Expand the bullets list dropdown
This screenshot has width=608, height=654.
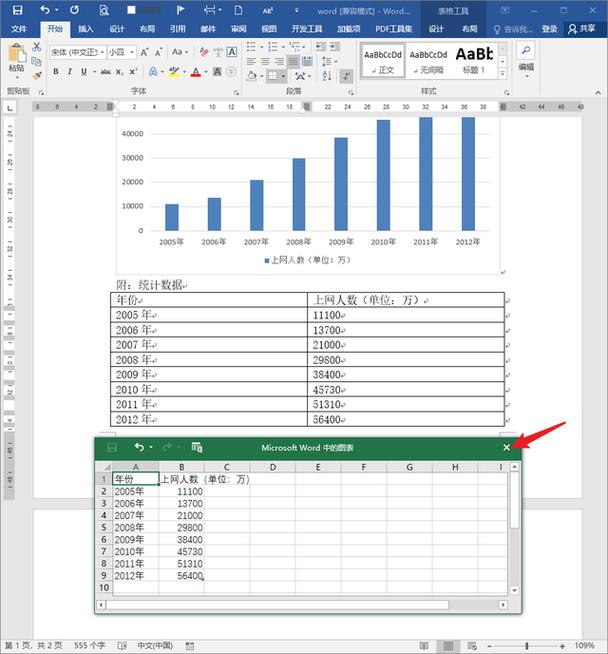coord(261,47)
